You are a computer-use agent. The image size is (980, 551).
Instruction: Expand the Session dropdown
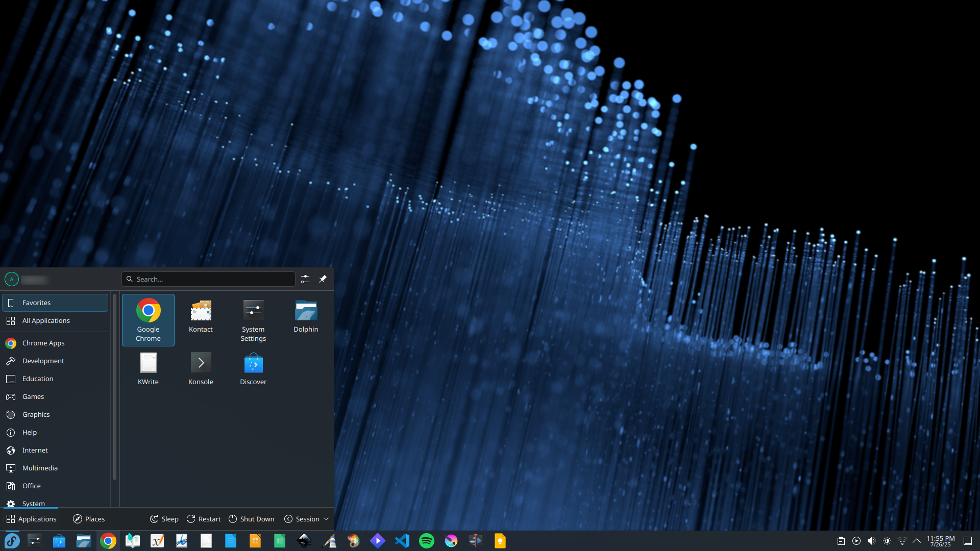click(x=306, y=519)
